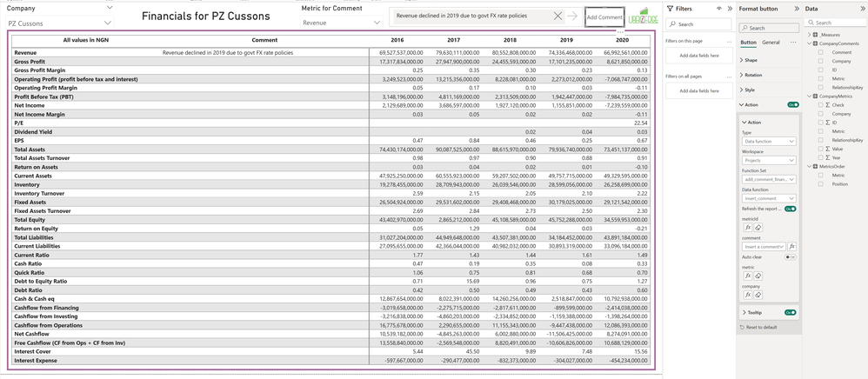
Task: Open the action Type dropdown
Action: (x=768, y=141)
